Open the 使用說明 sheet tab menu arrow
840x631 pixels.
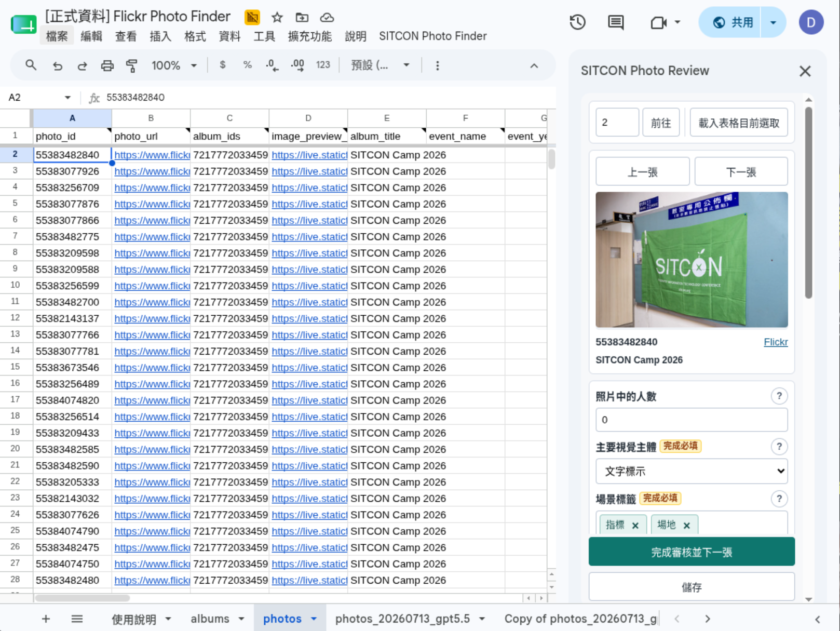pyautogui.click(x=168, y=619)
